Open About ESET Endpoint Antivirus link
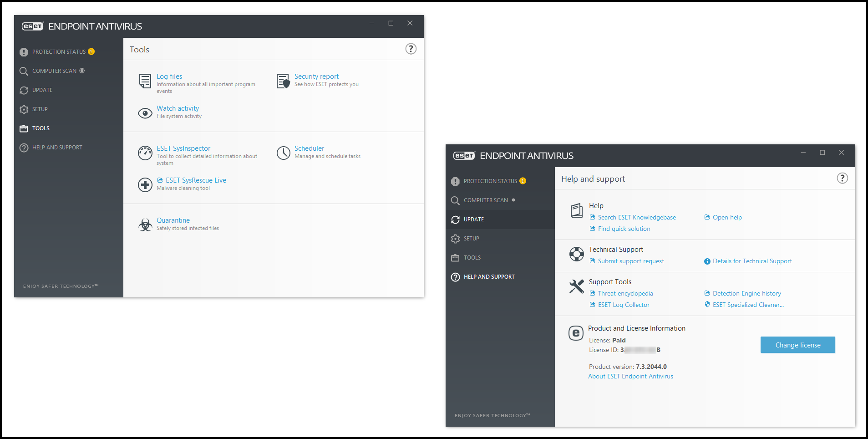Screen dimensions: 868x439 pos(630,376)
